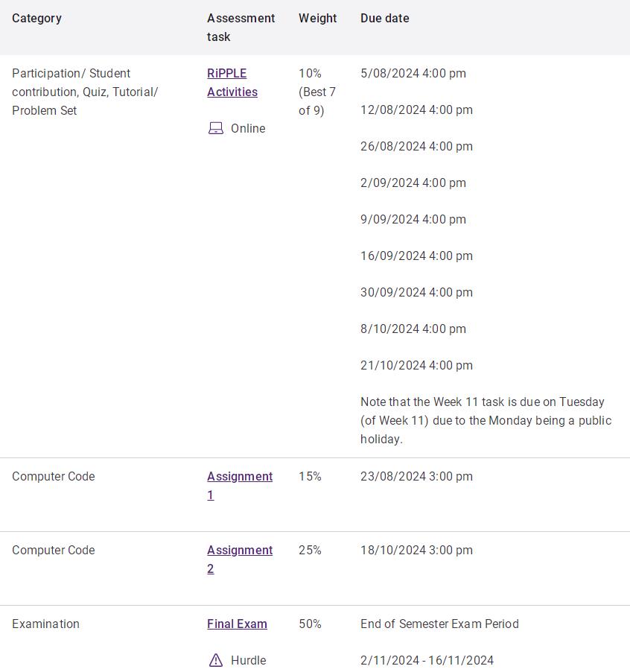630x672 pixels.
Task: Select the 16/09/2024 4:00 pm date
Action: [417, 256]
